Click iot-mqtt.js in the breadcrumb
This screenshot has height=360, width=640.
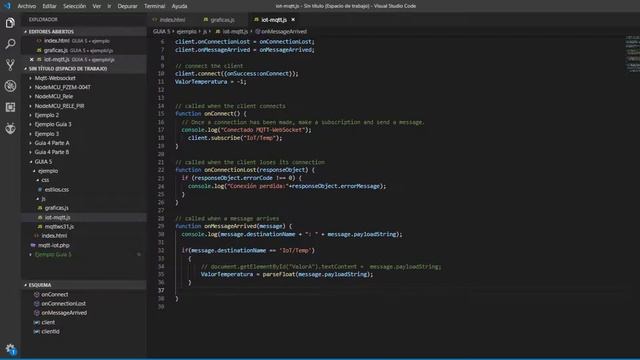(236, 31)
